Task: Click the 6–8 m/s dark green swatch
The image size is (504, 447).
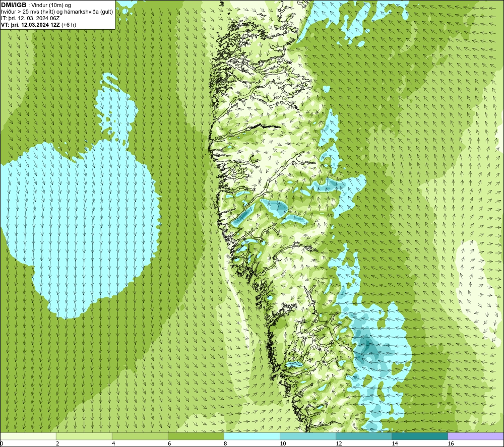Action: click(196, 436)
